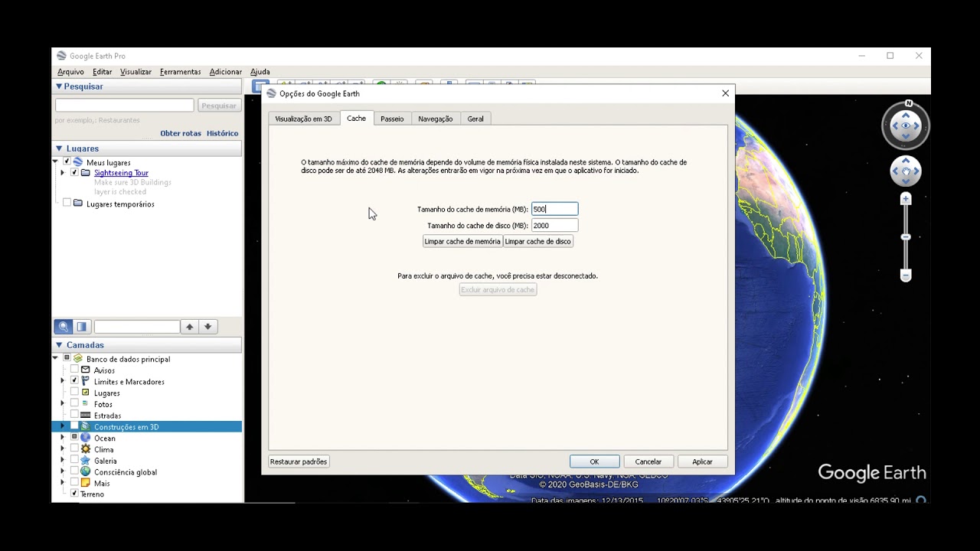This screenshot has height=551, width=980.
Task: Expand the Galeria layer
Action: pos(63,461)
